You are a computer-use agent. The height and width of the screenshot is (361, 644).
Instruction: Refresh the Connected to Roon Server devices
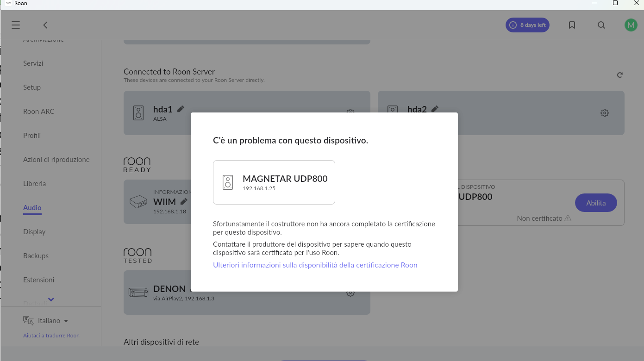coord(619,75)
